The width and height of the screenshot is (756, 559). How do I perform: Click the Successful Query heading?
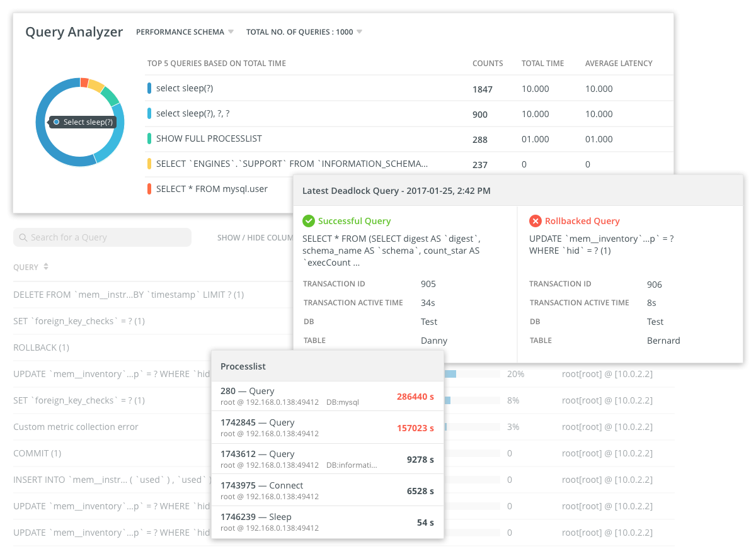click(354, 221)
